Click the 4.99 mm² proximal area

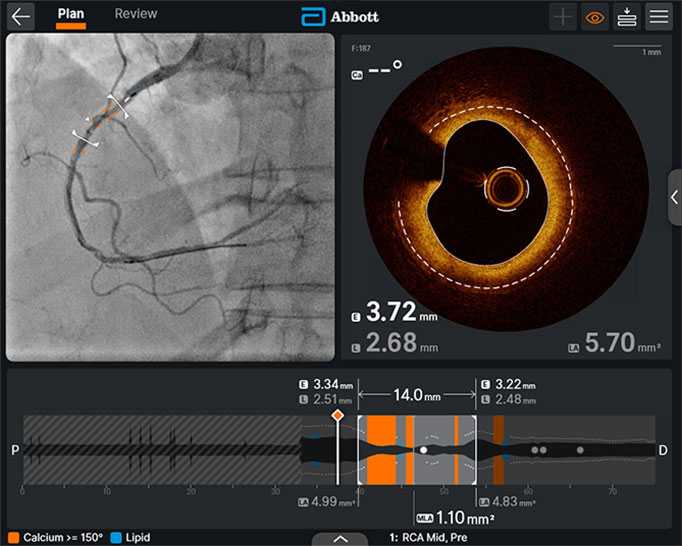(333, 502)
